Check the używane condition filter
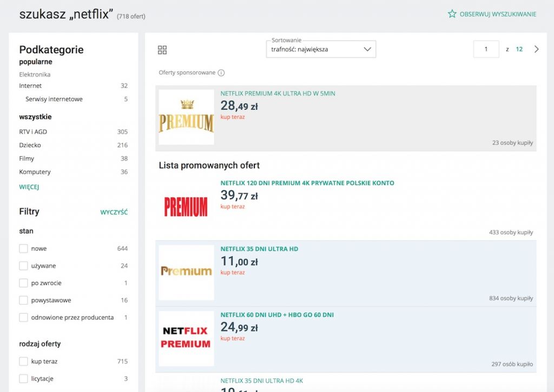 click(x=23, y=266)
